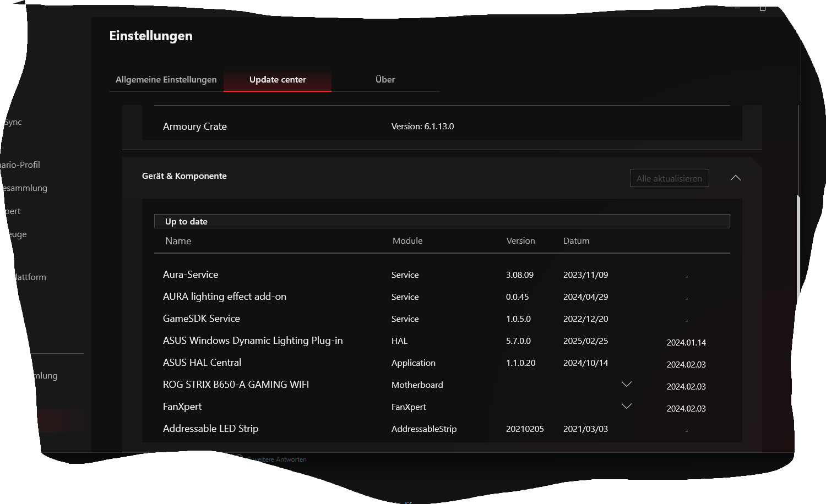Screen dimensions: 826x504
Task: Click version 20210205
Action: coord(525,429)
